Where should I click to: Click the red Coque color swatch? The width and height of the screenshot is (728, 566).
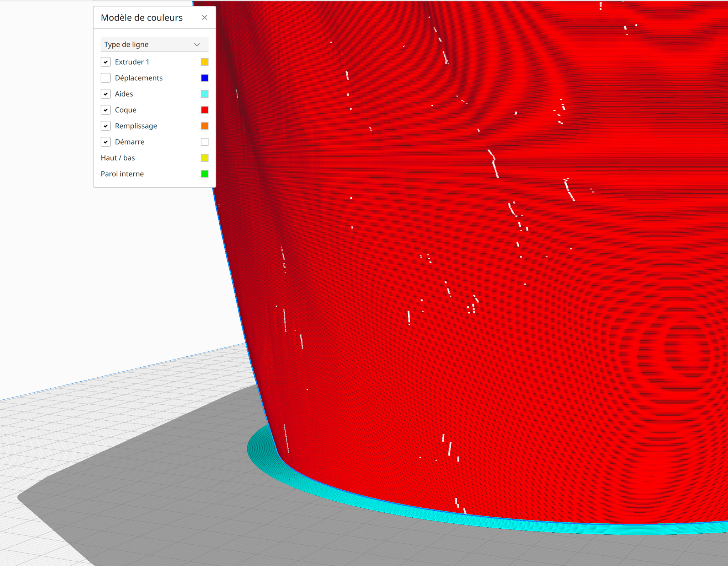pyautogui.click(x=204, y=110)
